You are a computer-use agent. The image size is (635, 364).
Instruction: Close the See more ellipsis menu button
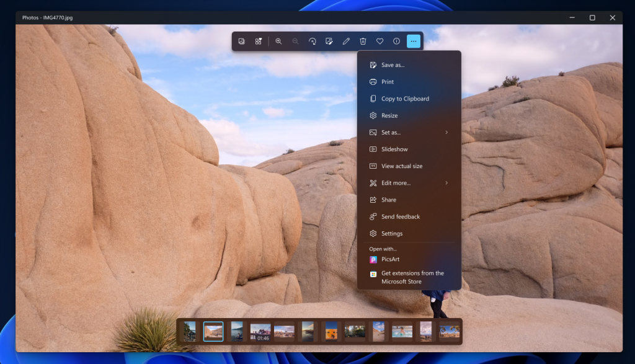tap(414, 42)
